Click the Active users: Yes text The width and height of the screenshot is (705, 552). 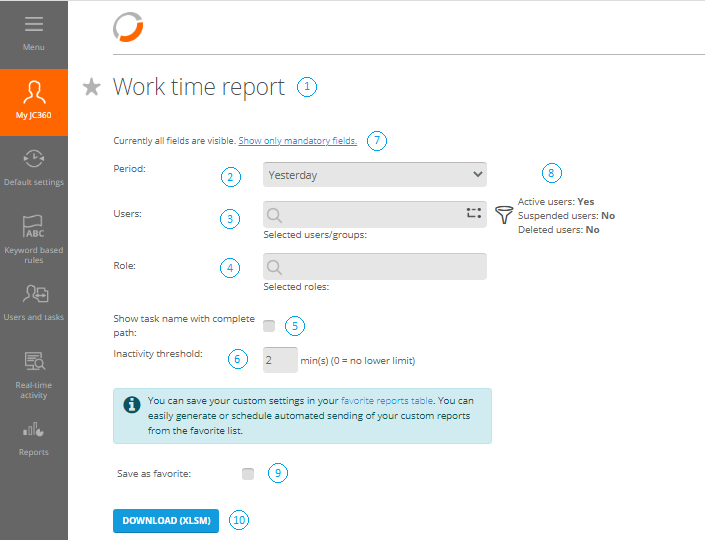click(x=556, y=201)
